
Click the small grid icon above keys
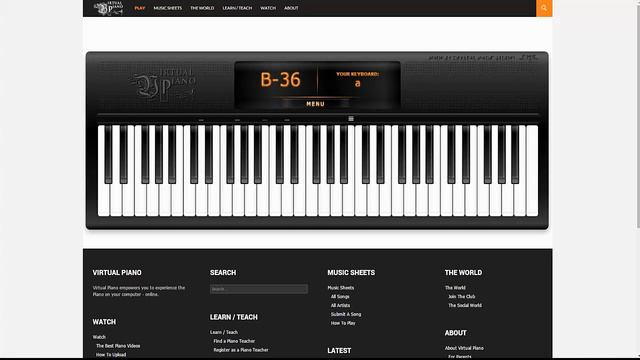point(351,119)
